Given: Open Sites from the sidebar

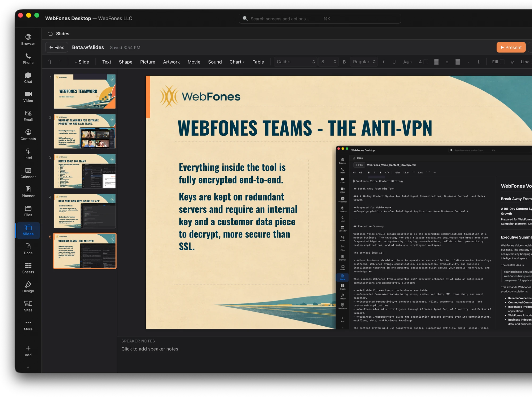Looking at the screenshot, I should click(x=28, y=306).
